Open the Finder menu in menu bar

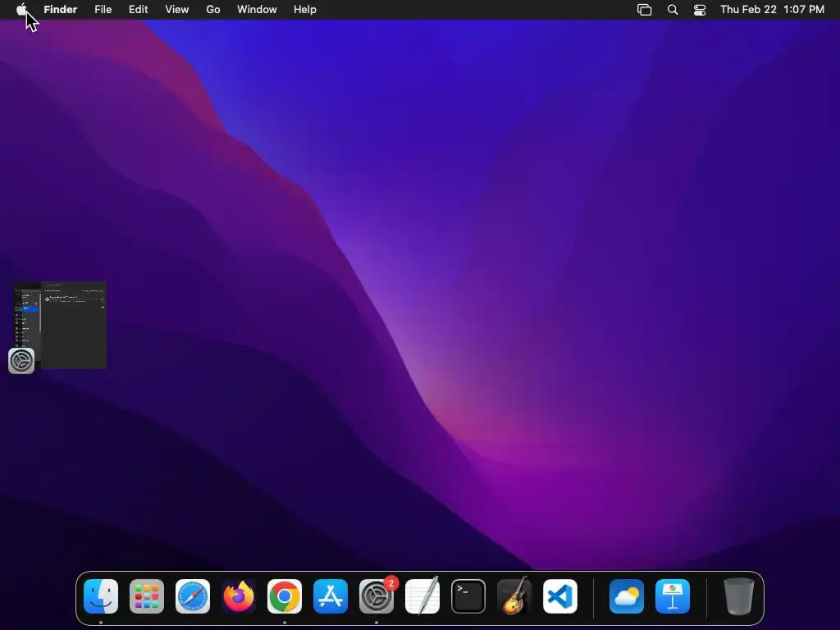coord(61,9)
